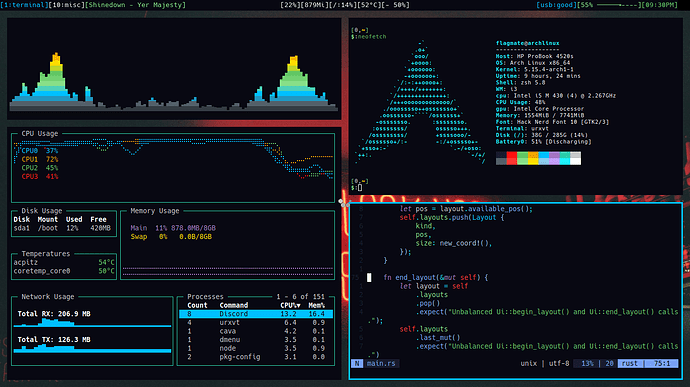Click the Shell: zsh 5.8 line
This screenshot has height=387, width=690.
[521, 83]
